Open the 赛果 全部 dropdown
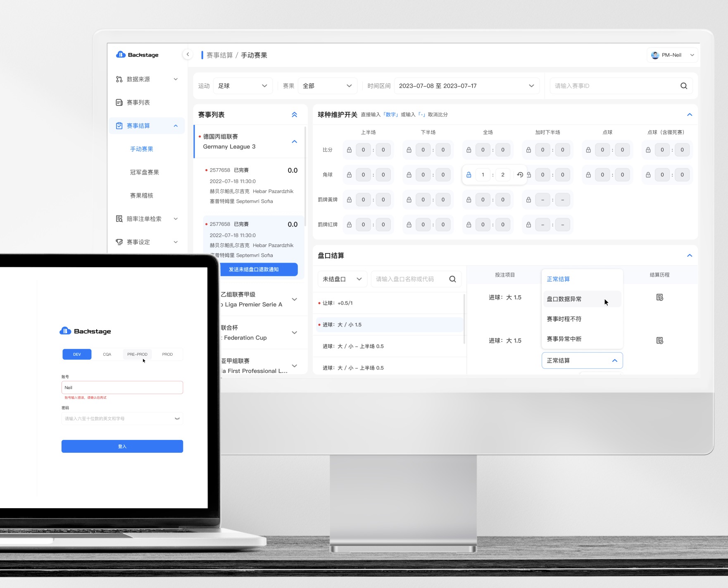Screen dimensions: 728x588 click(x=328, y=86)
